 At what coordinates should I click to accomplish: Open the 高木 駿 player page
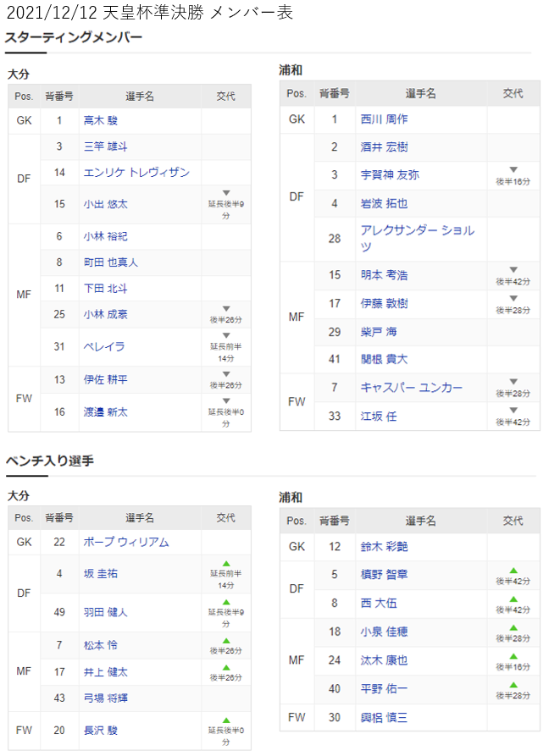(102, 120)
